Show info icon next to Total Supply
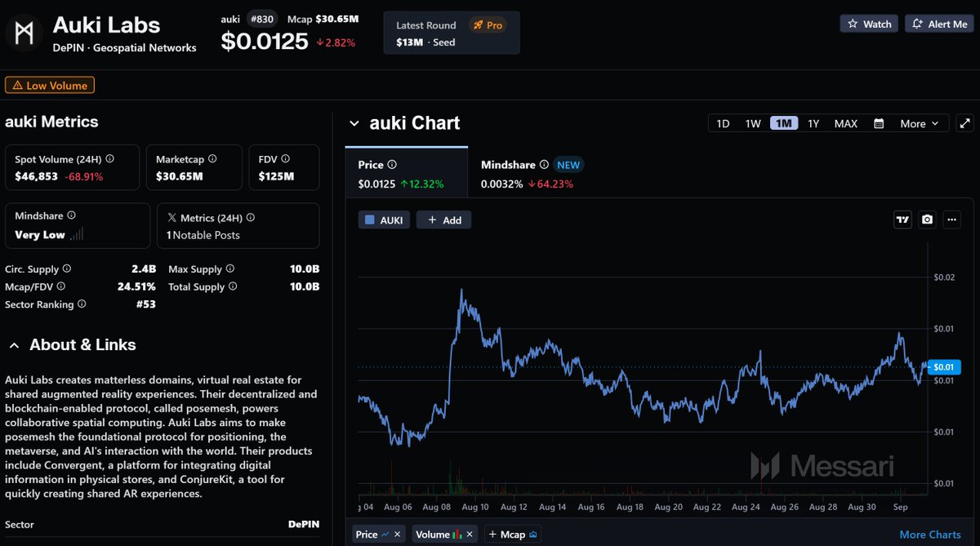 click(x=233, y=286)
